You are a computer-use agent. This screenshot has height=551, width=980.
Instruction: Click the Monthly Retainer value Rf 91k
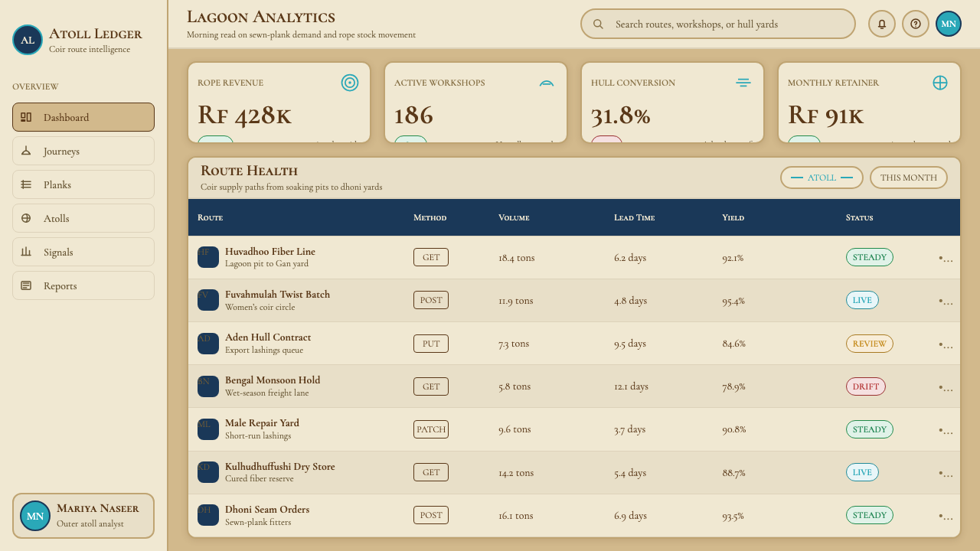coord(825,116)
